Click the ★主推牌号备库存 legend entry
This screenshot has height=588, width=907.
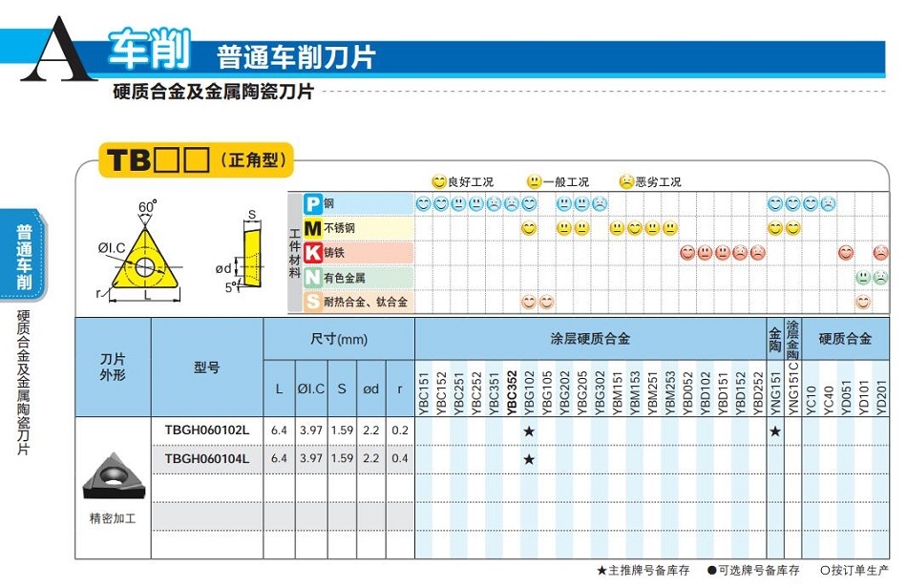click(x=643, y=571)
